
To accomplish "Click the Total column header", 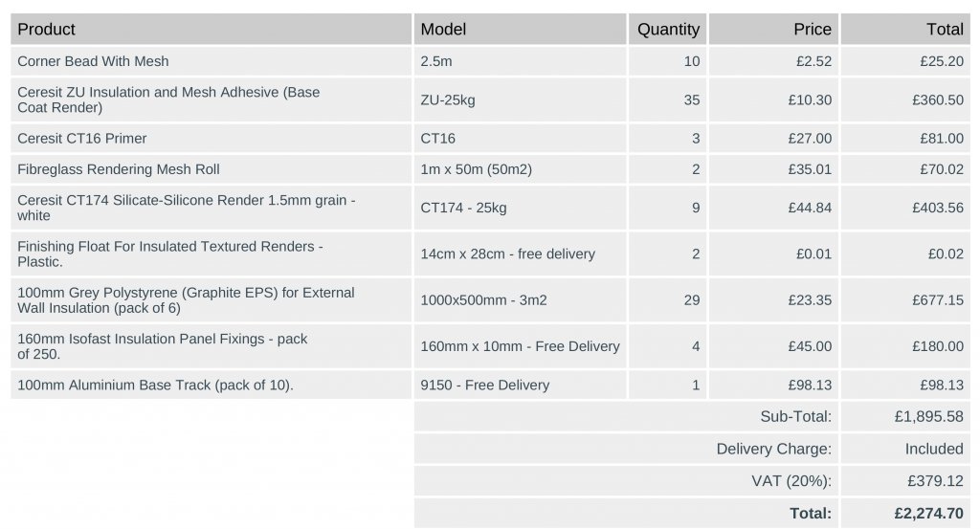I will click(x=944, y=30).
